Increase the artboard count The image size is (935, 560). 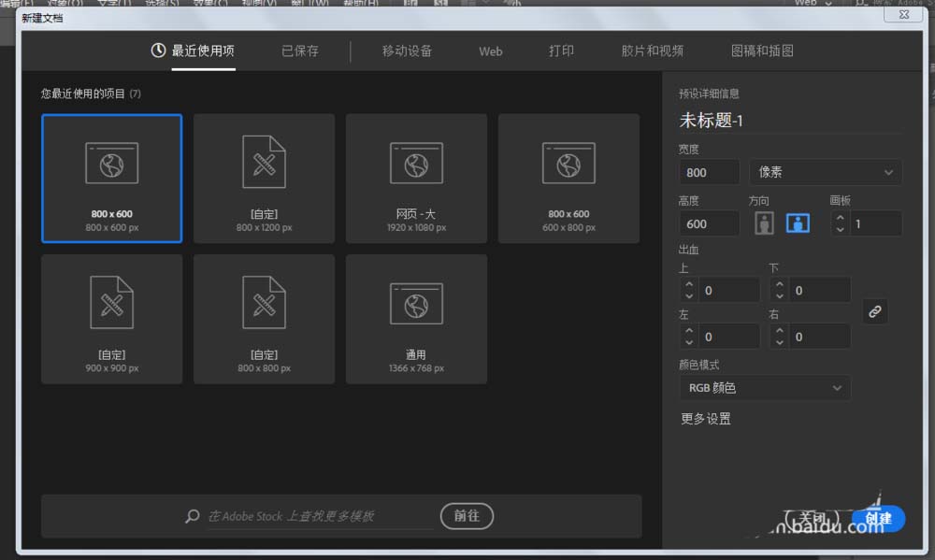[x=841, y=218]
